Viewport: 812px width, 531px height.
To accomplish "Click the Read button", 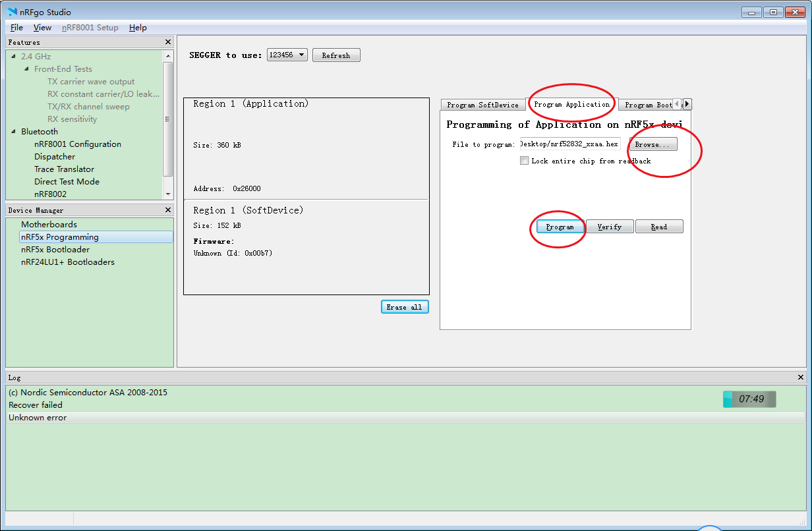I will pyautogui.click(x=659, y=227).
